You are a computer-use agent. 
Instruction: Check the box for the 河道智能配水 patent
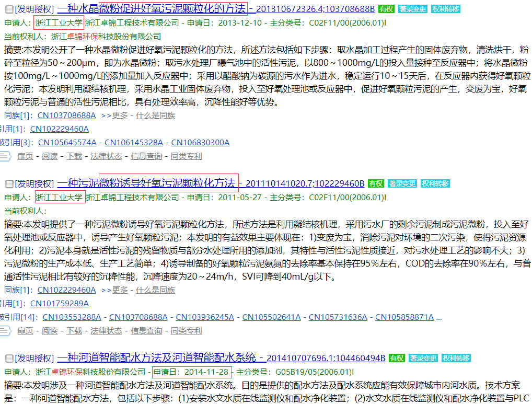(x=9, y=358)
